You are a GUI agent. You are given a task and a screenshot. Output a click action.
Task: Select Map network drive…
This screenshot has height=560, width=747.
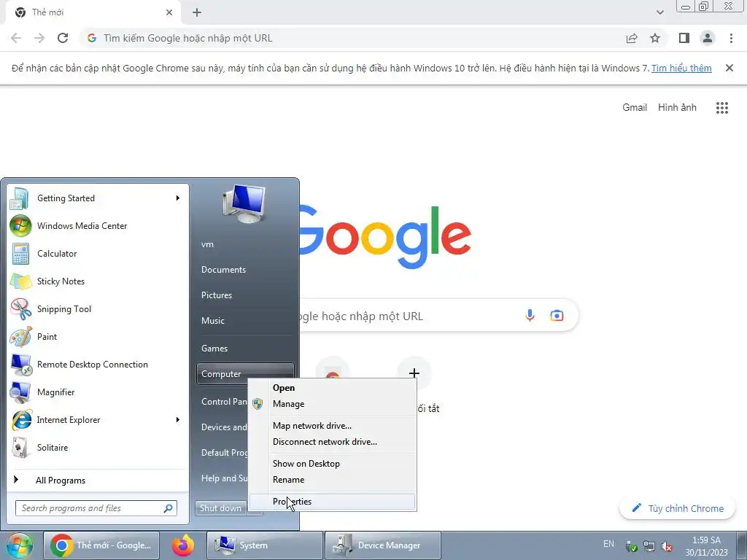pos(332,426)
